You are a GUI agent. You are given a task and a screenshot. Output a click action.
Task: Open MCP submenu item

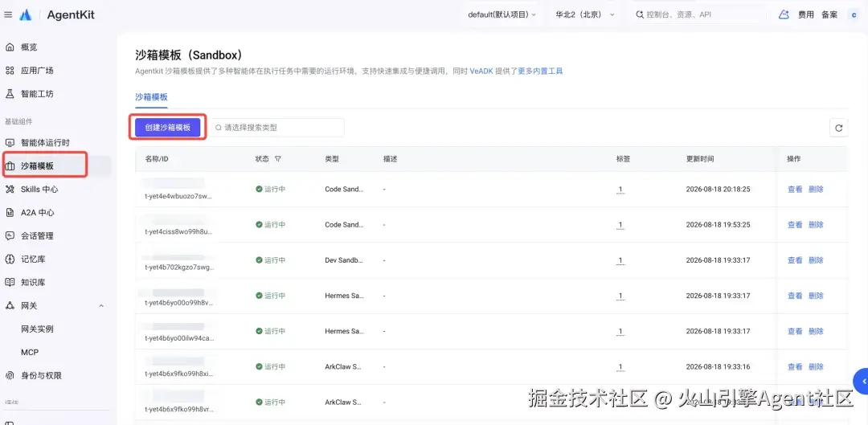pyautogui.click(x=30, y=352)
